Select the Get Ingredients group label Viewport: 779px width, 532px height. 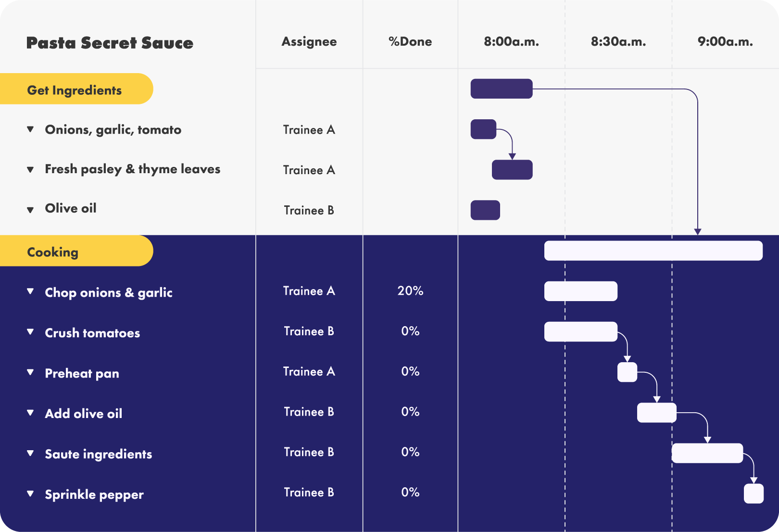point(75,90)
